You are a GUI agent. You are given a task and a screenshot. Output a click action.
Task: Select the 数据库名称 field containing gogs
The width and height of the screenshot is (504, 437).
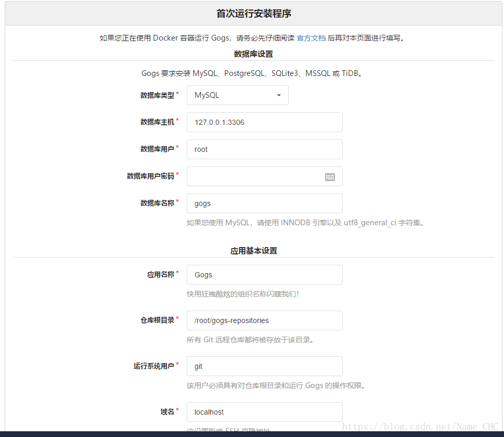(265, 203)
